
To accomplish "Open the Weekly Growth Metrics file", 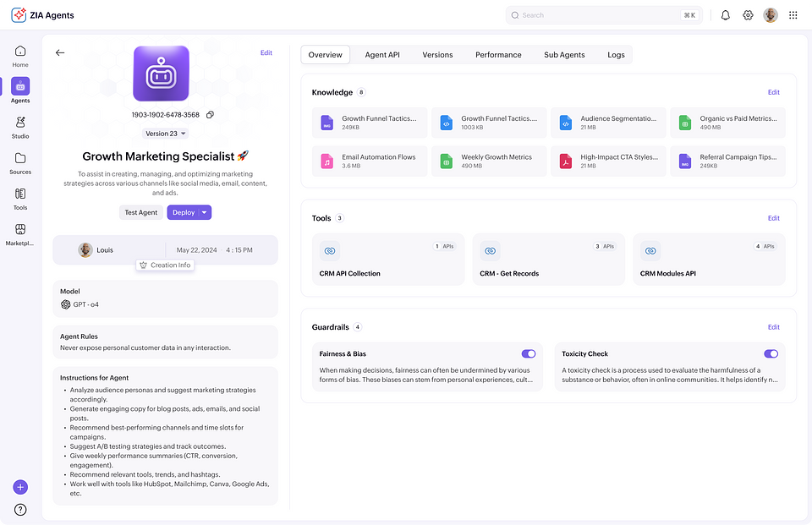I will pyautogui.click(x=489, y=161).
